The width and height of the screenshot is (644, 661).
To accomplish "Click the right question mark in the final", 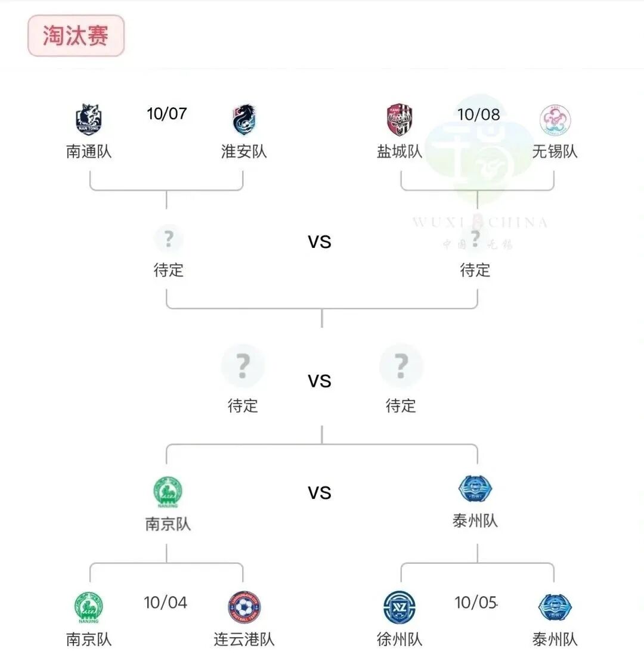I will [x=401, y=365].
